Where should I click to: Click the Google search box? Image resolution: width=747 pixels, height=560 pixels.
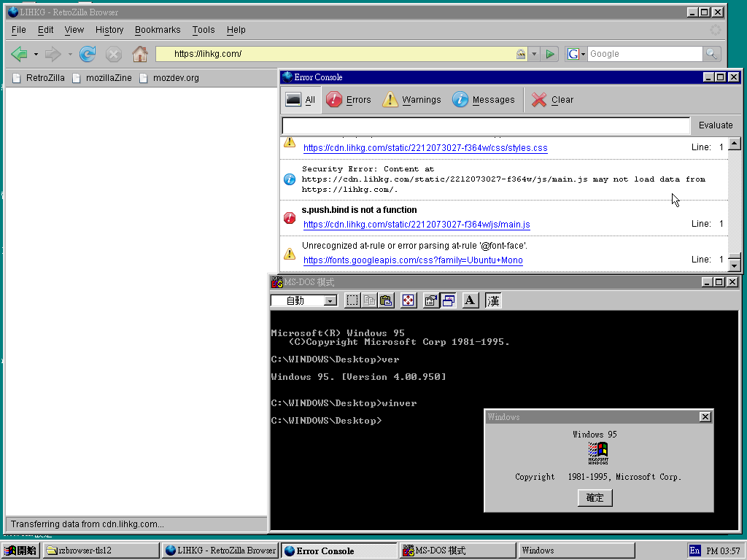[x=645, y=54]
